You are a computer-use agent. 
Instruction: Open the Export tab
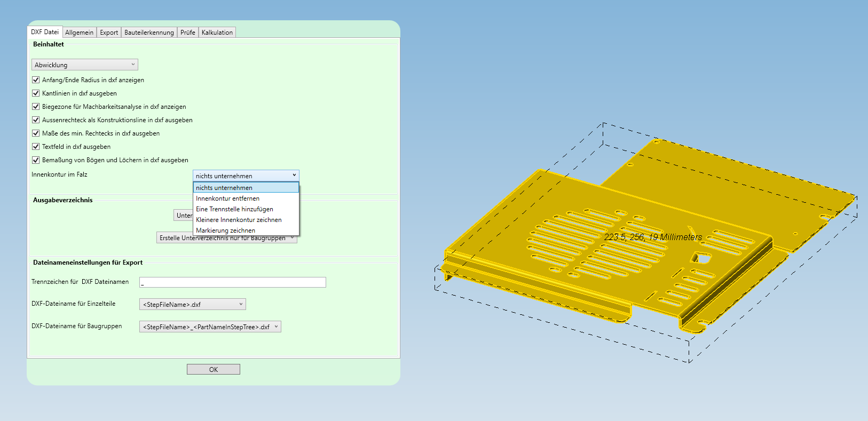click(x=109, y=33)
